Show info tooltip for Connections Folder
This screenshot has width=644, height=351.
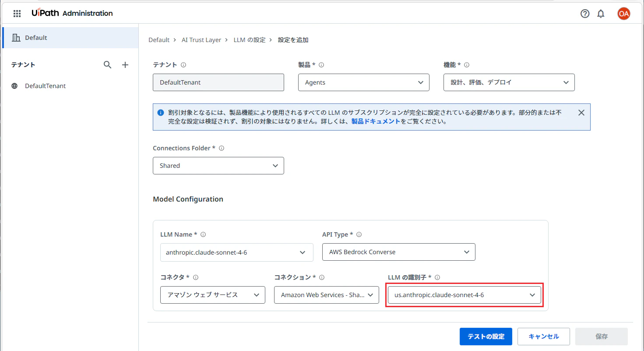[x=222, y=148]
